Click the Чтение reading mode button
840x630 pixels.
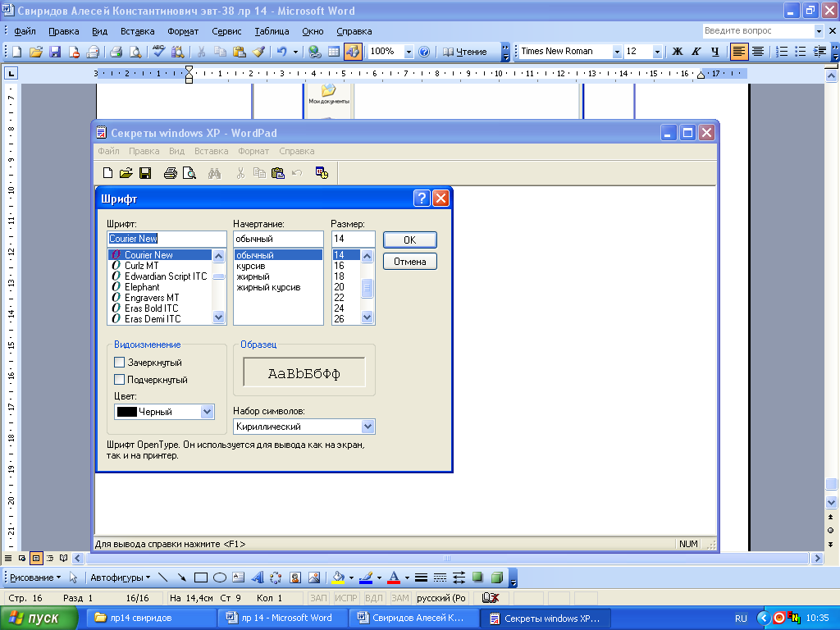pos(465,52)
